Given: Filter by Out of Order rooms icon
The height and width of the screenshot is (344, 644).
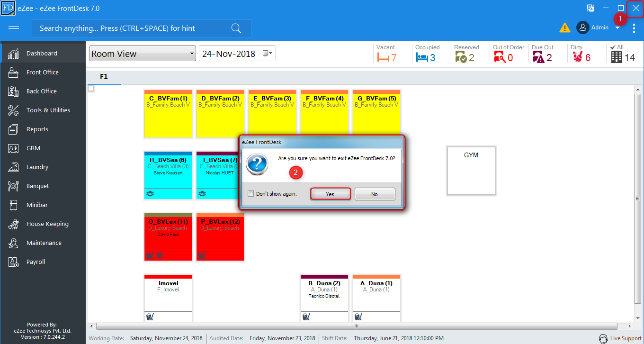Looking at the screenshot, I should 500,57.
